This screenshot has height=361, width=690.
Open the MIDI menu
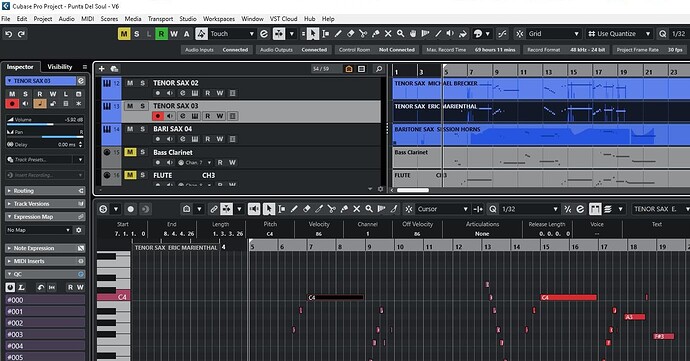pos(88,19)
